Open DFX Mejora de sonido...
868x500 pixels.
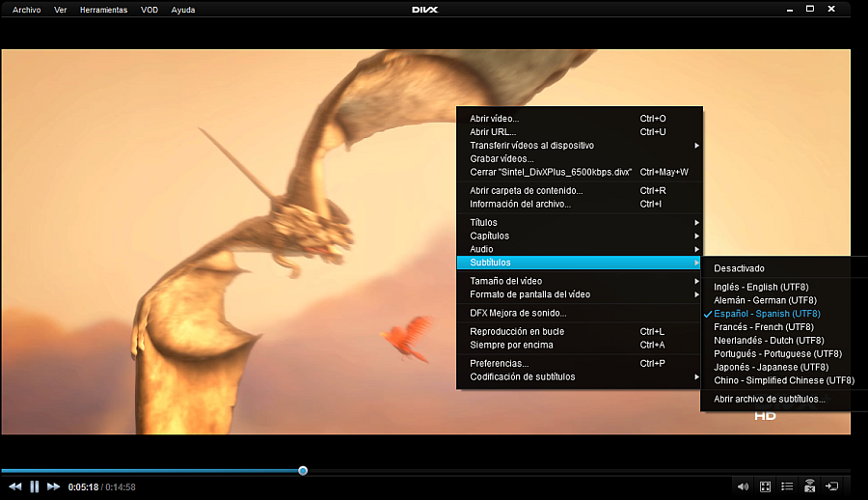point(579,313)
